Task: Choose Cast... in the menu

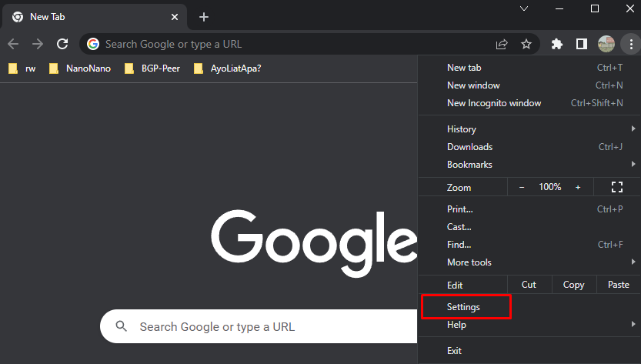Action: tap(529, 226)
